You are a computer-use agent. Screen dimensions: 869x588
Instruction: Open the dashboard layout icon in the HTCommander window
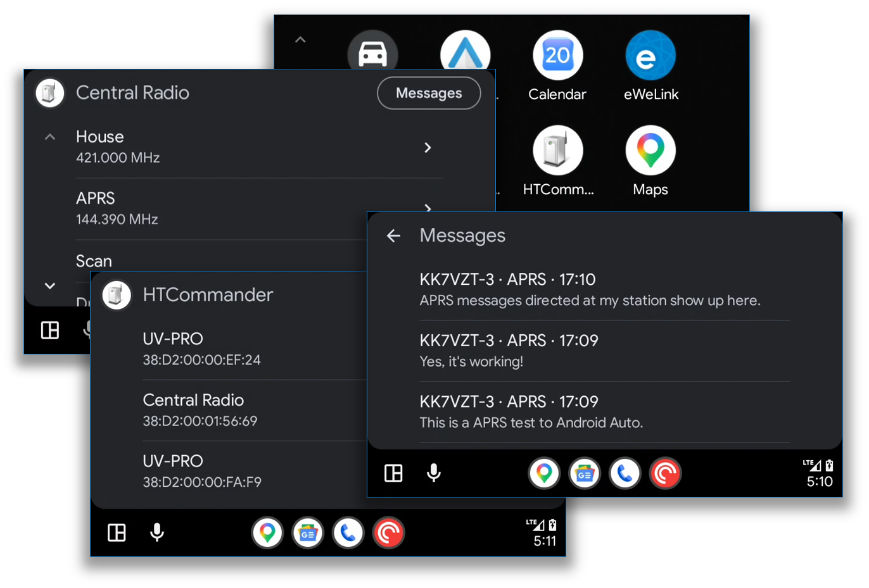coord(117,533)
